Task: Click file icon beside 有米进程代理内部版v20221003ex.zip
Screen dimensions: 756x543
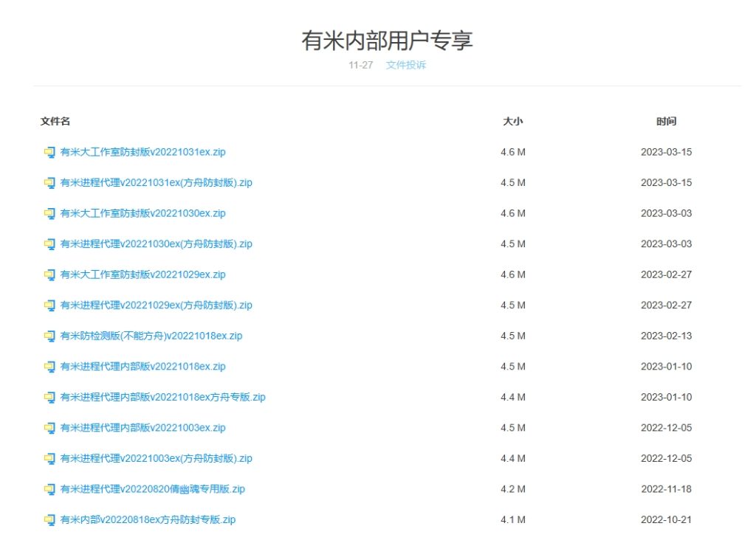Action: (49, 429)
